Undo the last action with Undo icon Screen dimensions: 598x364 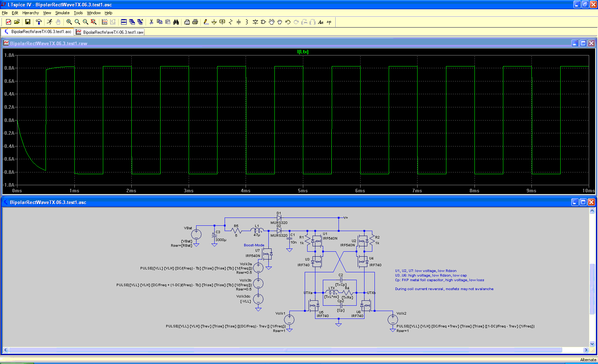point(288,22)
